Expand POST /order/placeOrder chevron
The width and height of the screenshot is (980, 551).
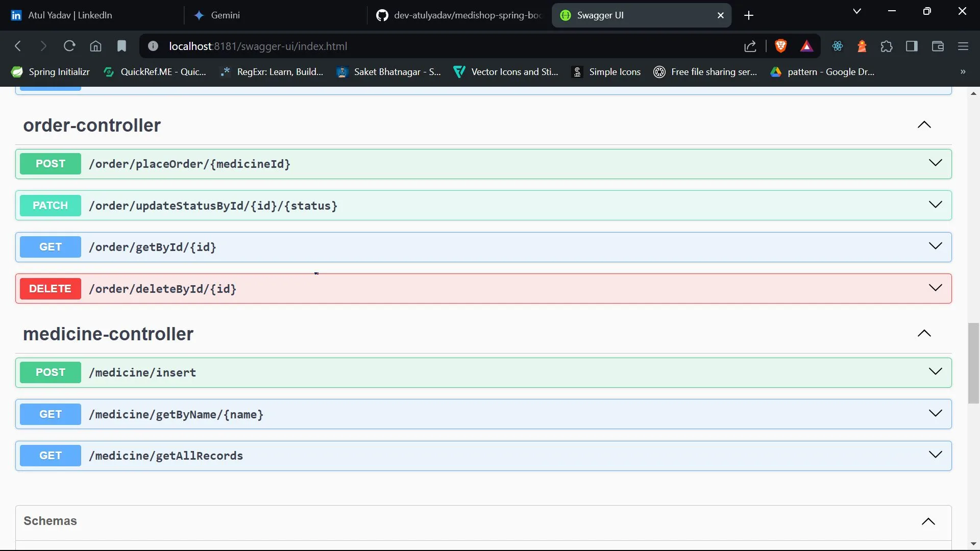pyautogui.click(x=935, y=163)
